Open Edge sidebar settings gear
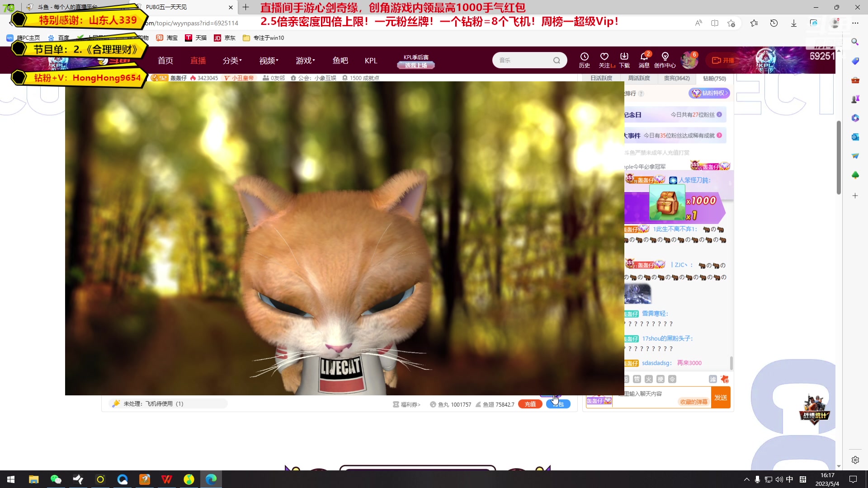The height and width of the screenshot is (488, 868). [x=855, y=460]
